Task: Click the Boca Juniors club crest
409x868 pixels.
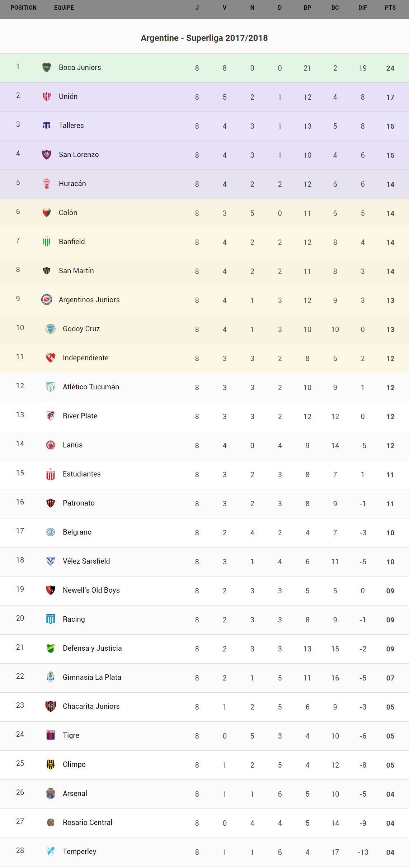Action: point(47,67)
